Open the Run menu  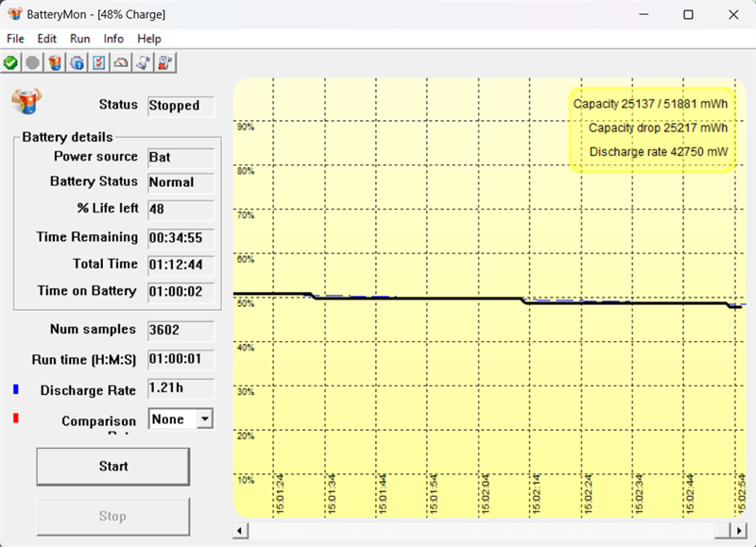click(80, 39)
